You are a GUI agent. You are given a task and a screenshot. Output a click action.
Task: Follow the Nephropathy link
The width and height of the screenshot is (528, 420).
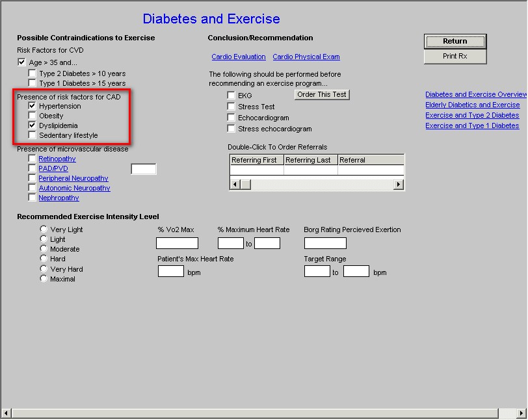coord(59,198)
